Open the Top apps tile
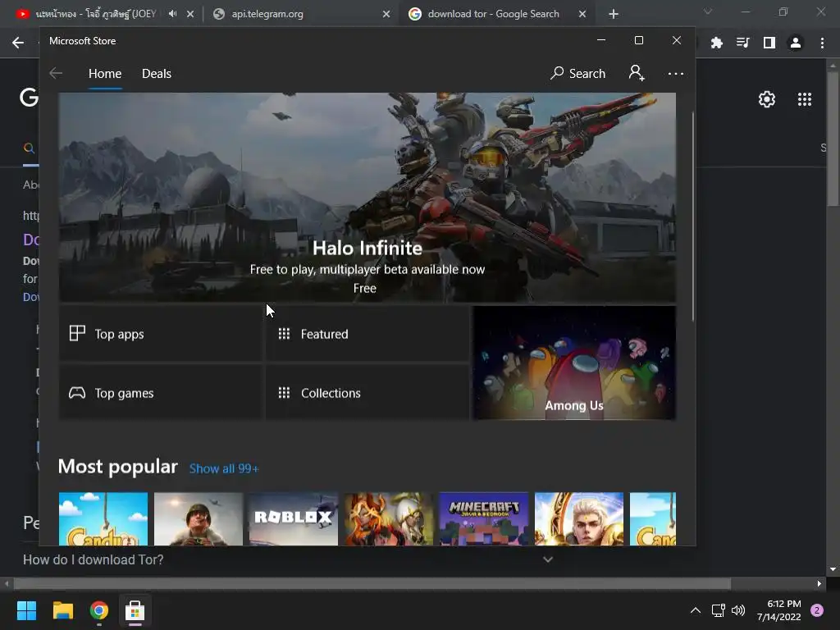Image resolution: width=840 pixels, height=630 pixels. click(x=161, y=334)
